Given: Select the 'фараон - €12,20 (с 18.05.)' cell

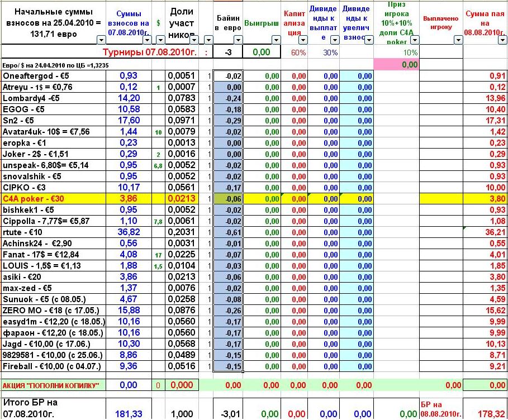Looking at the screenshot, I should pos(54,333).
